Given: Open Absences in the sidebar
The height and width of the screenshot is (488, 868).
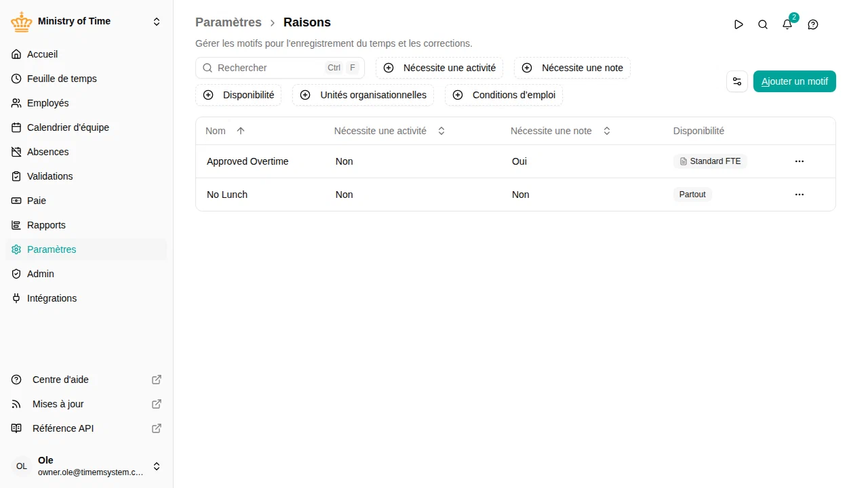Looking at the screenshot, I should 86,152.
